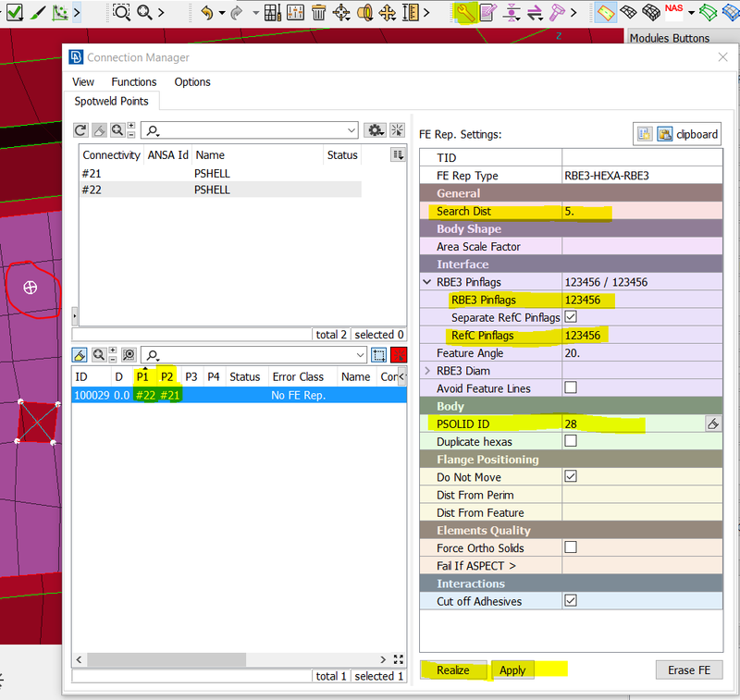The image size is (740, 700).
Task: Click the filter highlighter icon above the spotweld list
Action: (80, 354)
